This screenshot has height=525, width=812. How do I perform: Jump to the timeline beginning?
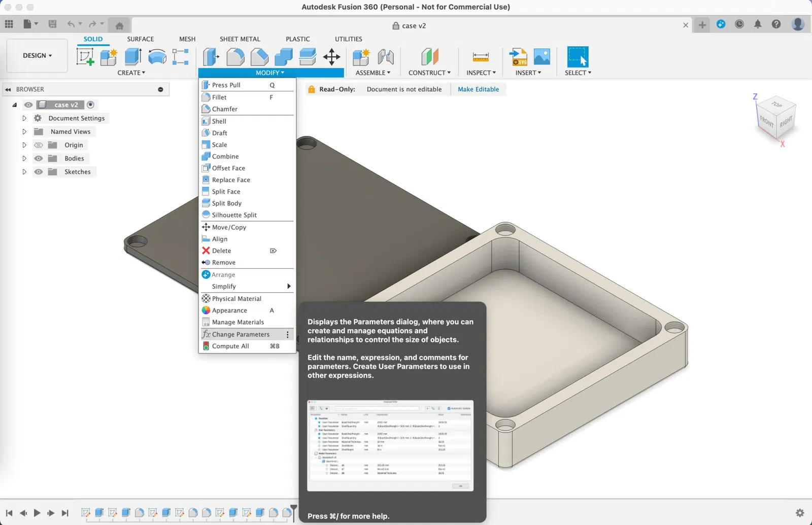(x=9, y=513)
